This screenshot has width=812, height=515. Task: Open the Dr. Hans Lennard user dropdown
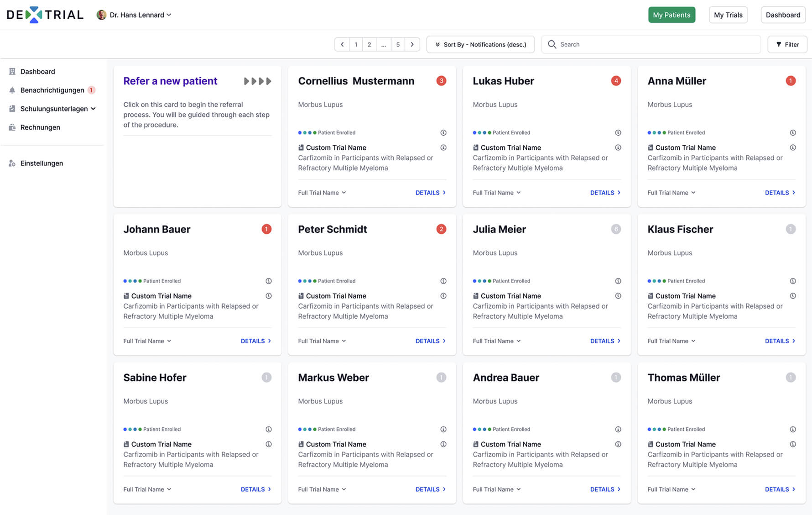pyautogui.click(x=135, y=15)
